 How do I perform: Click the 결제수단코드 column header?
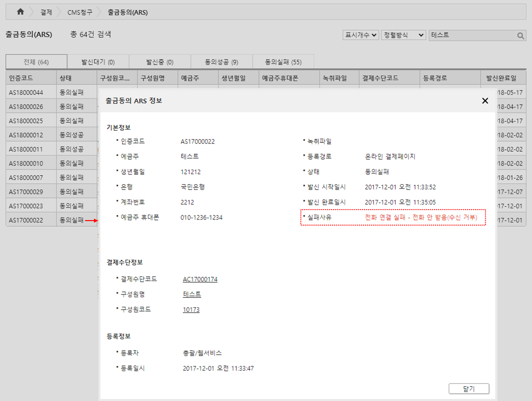(x=389, y=78)
